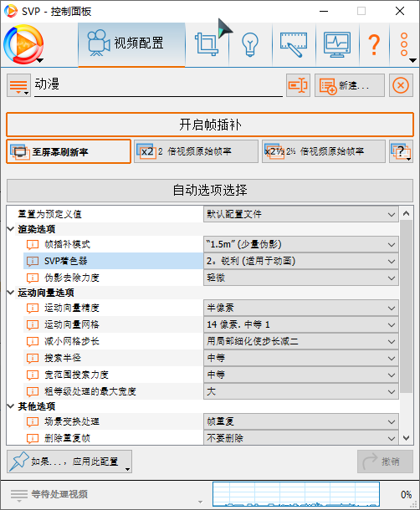Image resolution: width=420 pixels, height=510 pixels.
Task: Collapse the 渲染选项 section
Action: [11, 229]
